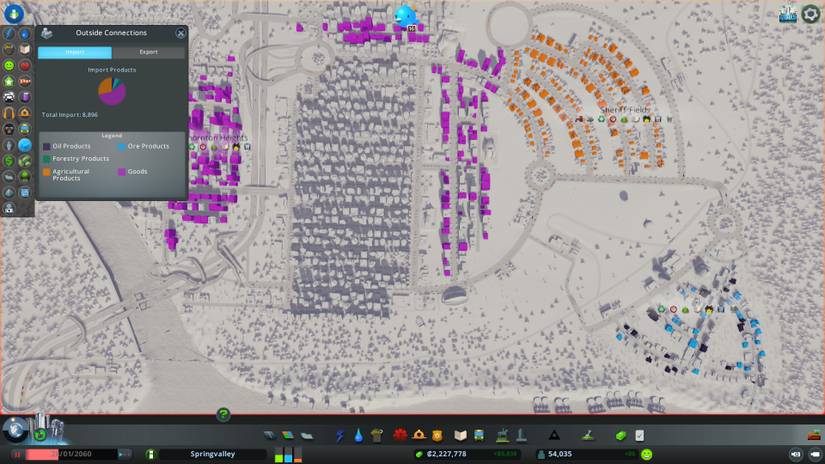
Task: Change the game speed button
Action: point(125,454)
